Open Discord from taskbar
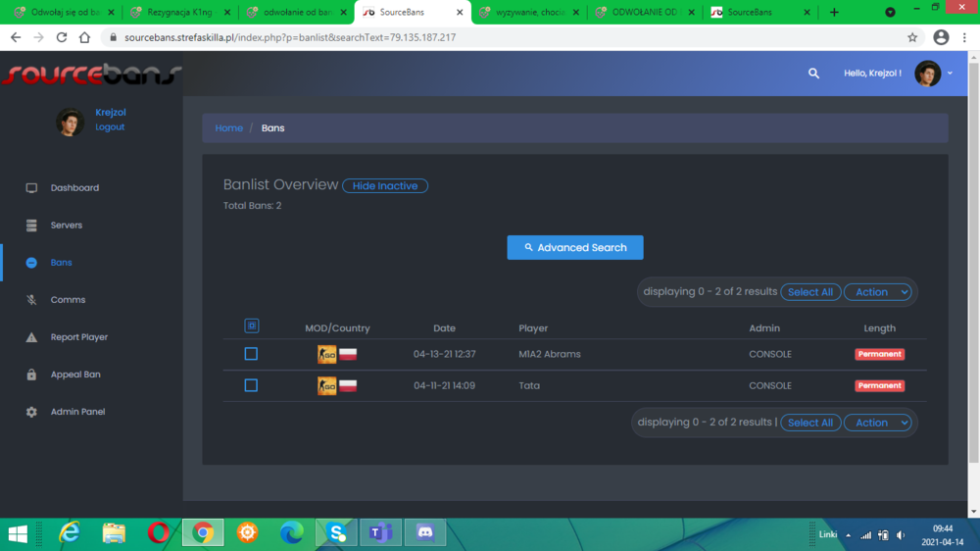Screen dimensions: 980x551 pyautogui.click(x=425, y=533)
